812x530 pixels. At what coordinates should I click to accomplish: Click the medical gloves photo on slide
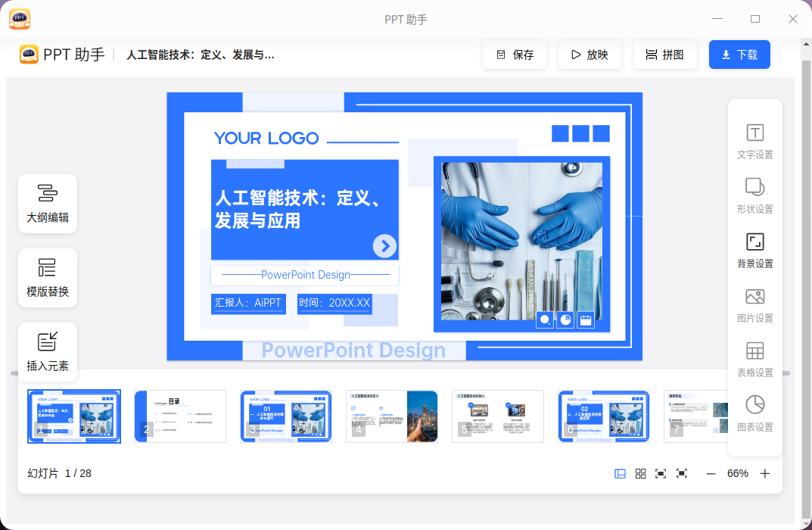tap(521, 241)
